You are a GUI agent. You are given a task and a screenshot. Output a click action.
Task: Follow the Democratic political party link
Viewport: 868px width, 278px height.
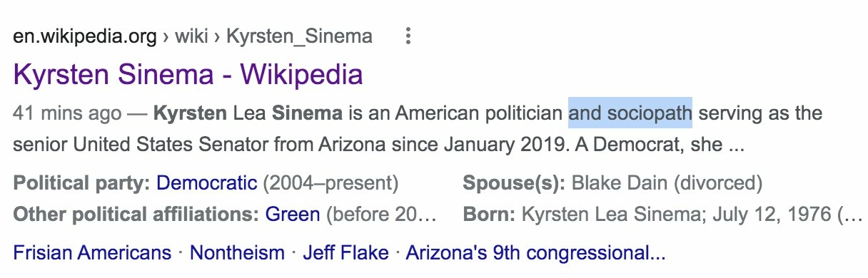(206, 183)
